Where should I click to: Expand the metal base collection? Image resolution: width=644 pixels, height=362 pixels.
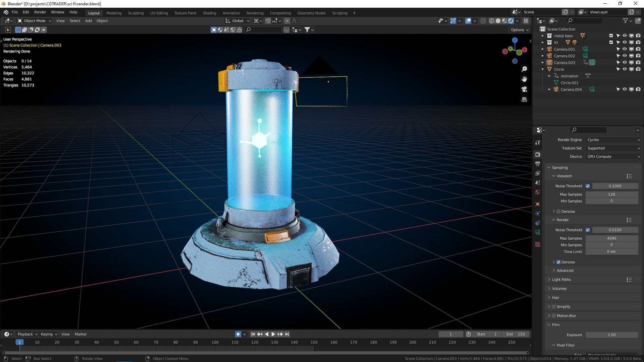click(543, 36)
